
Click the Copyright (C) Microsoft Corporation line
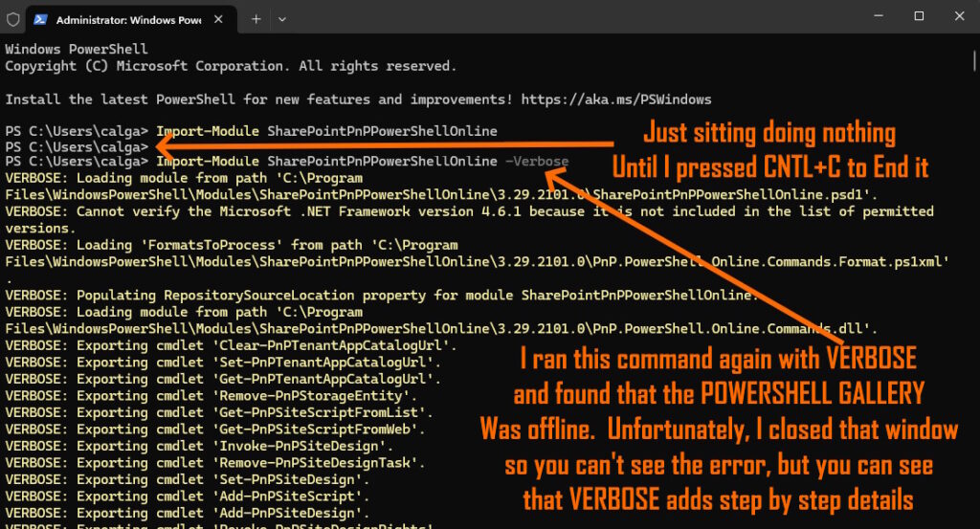(x=231, y=66)
